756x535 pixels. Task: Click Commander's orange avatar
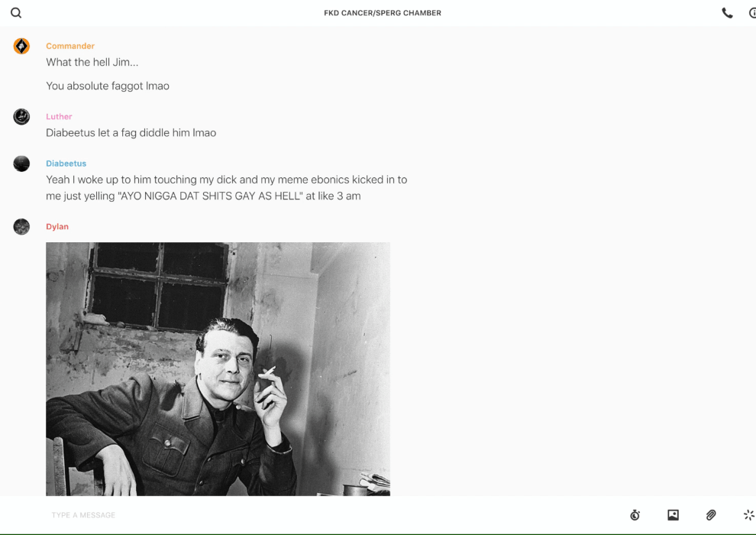click(x=21, y=46)
